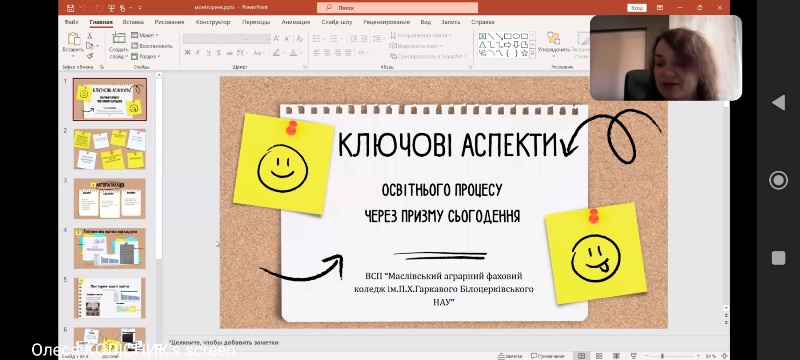The width and height of the screenshot is (800, 360).
Task: Start the slideshow from the status bar icon
Action: pyautogui.click(x=634, y=356)
